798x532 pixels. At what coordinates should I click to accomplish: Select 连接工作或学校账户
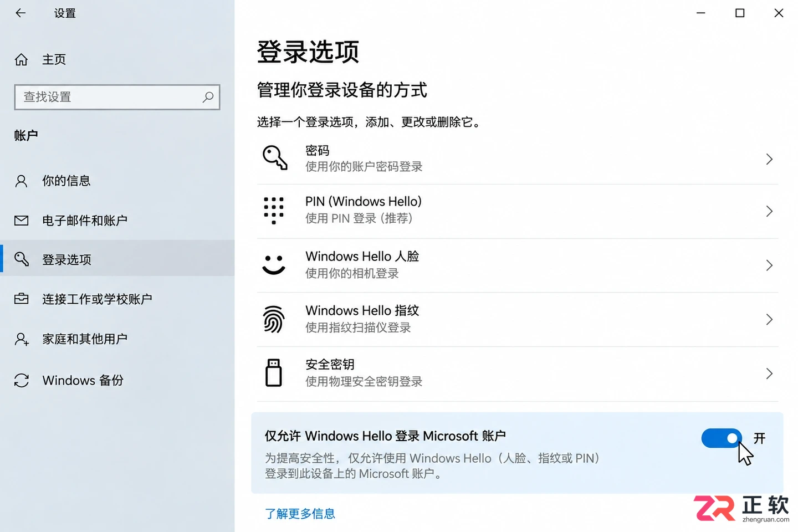[x=97, y=299]
